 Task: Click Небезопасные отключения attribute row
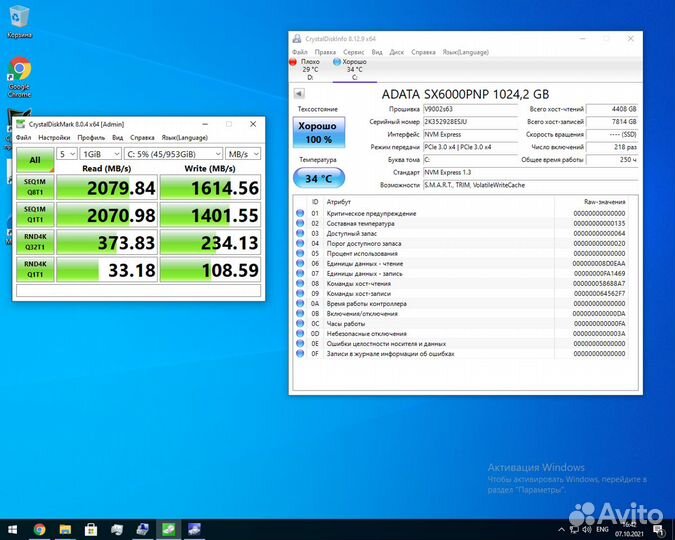pos(461,333)
